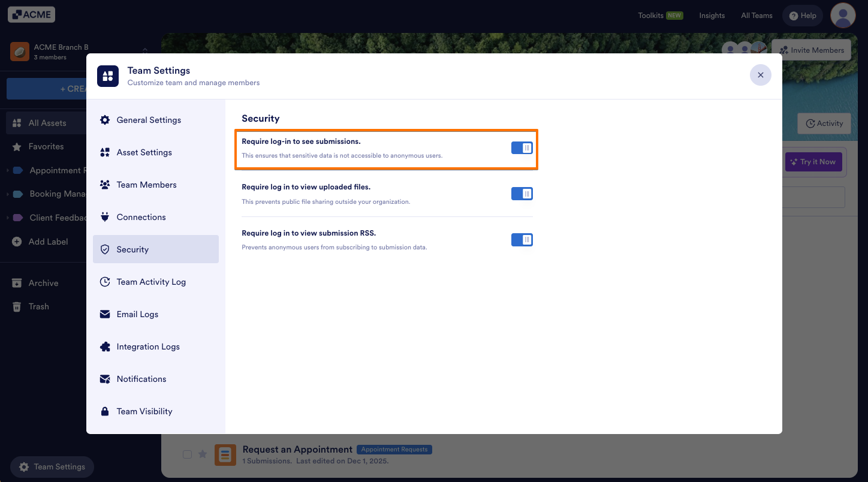This screenshot has width=868, height=482.
Task: Open the user profile avatar menu
Action: pos(843,16)
